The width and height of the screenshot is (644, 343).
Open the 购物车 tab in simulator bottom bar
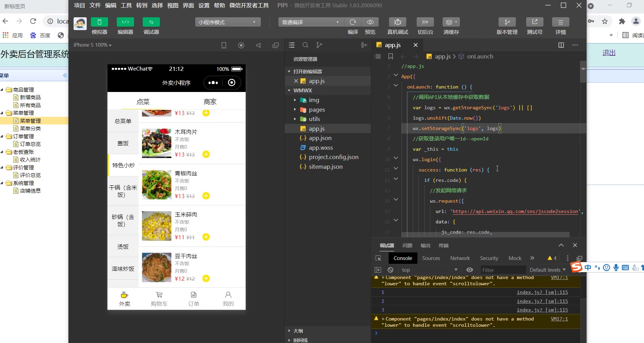159,299
